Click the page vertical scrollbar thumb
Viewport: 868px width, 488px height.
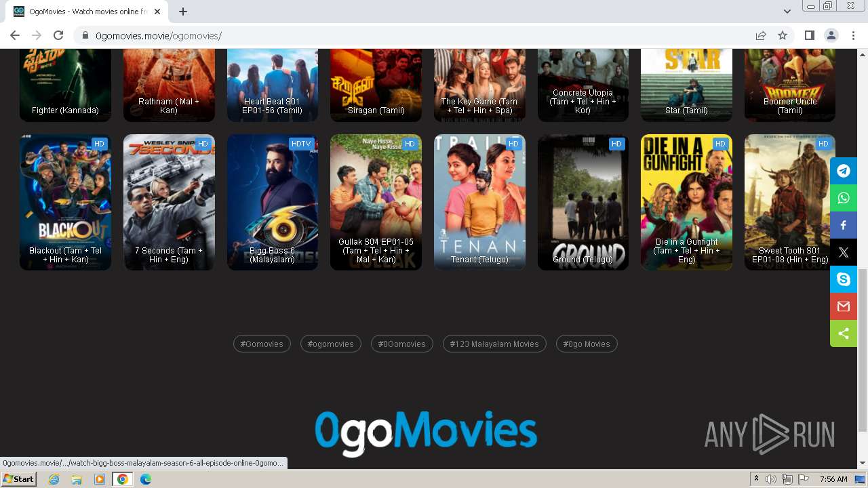(863, 349)
